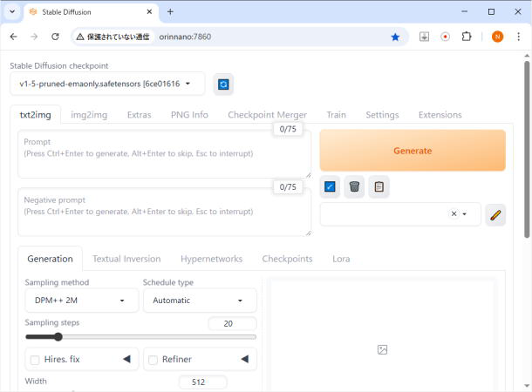Bookmark page with the star icon
This screenshot has width=532, height=392.
click(x=395, y=37)
